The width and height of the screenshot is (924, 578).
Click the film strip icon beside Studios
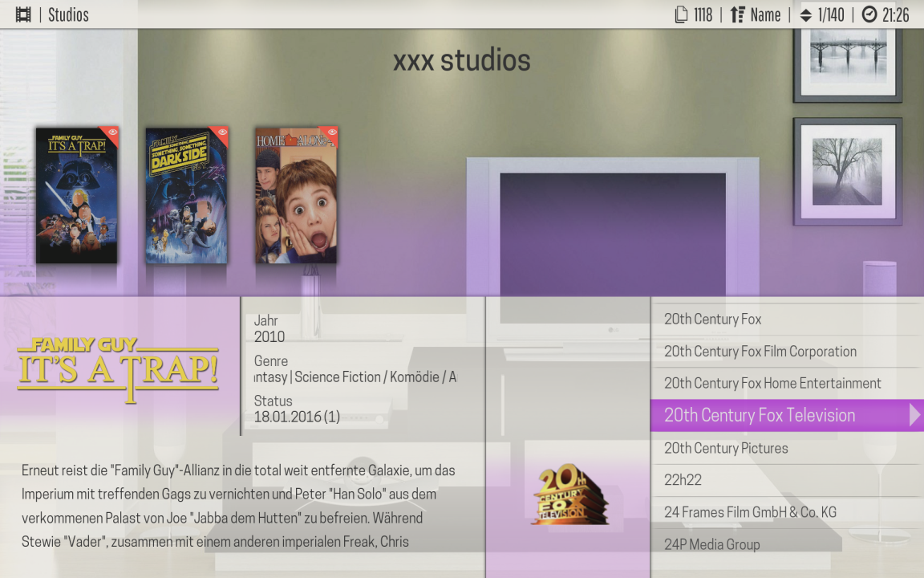23,14
